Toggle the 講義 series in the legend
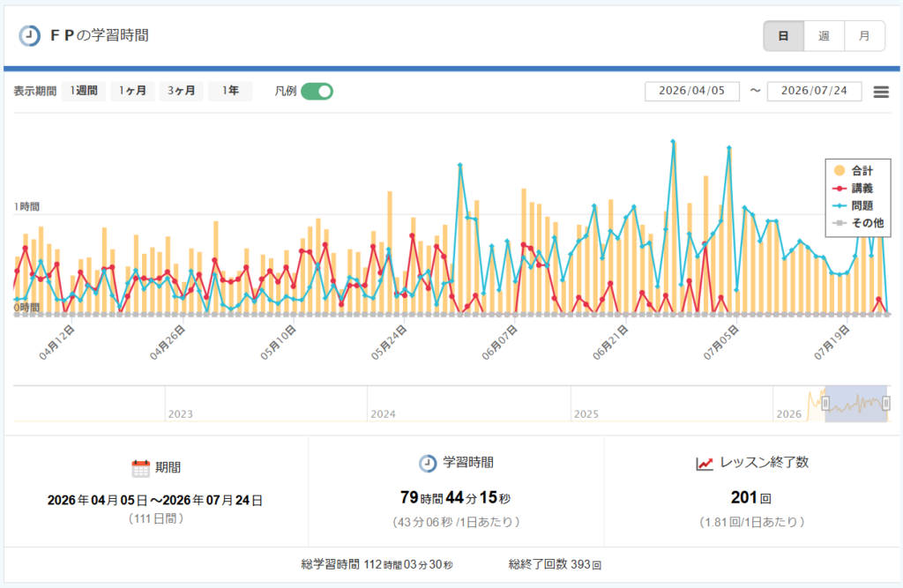Image resolution: width=903 pixels, height=588 pixels. click(853, 189)
